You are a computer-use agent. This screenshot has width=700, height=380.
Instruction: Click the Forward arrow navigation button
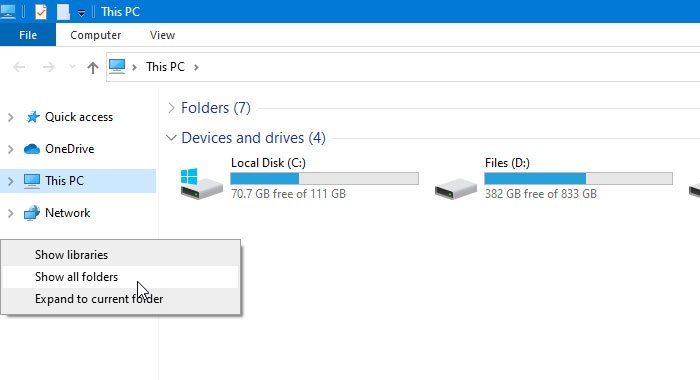(48, 67)
